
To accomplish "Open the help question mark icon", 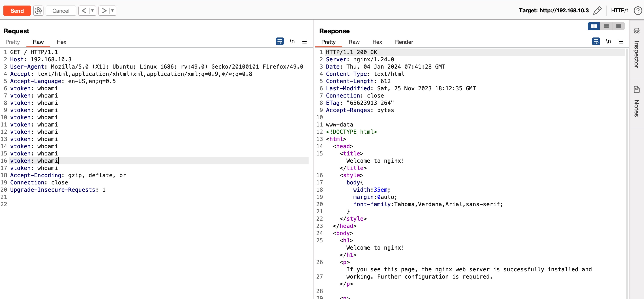I will click(x=638, y=10).
